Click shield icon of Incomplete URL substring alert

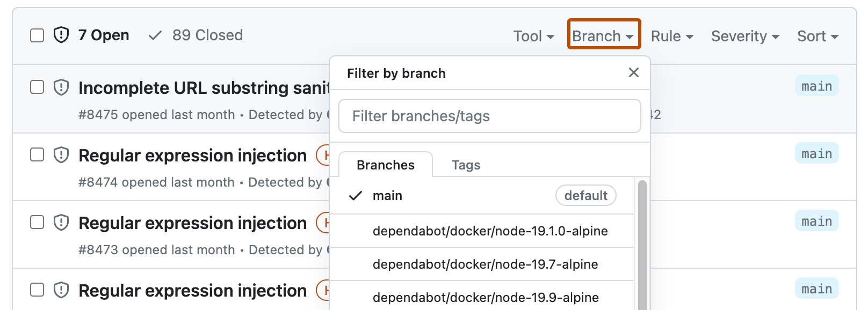pyautogui.click(x=61, y=87)
